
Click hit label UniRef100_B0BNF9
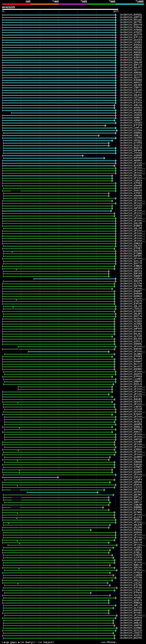click(x=131, y=226)
